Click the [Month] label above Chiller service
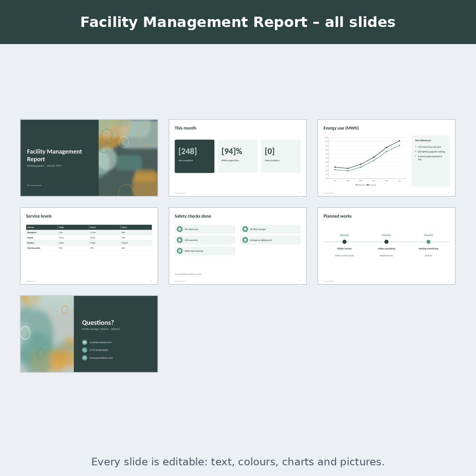 click(344, 235)
